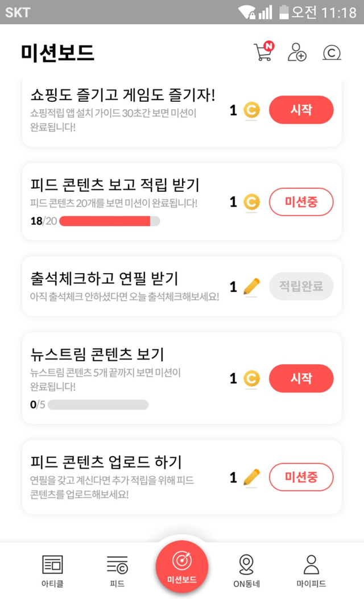364x599 pixels.
Task: Switch to the 피드 tab
Action: click(117, 571)
